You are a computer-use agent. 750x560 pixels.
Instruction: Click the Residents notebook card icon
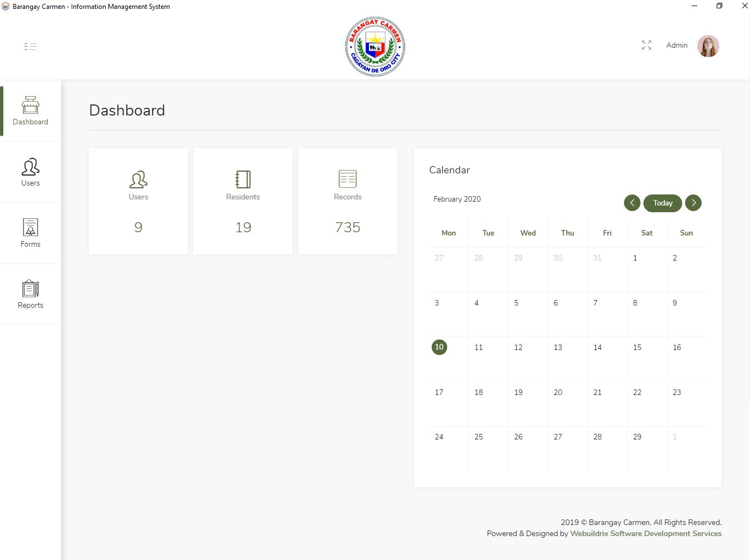pyautogui.click(x=243, y=179)
